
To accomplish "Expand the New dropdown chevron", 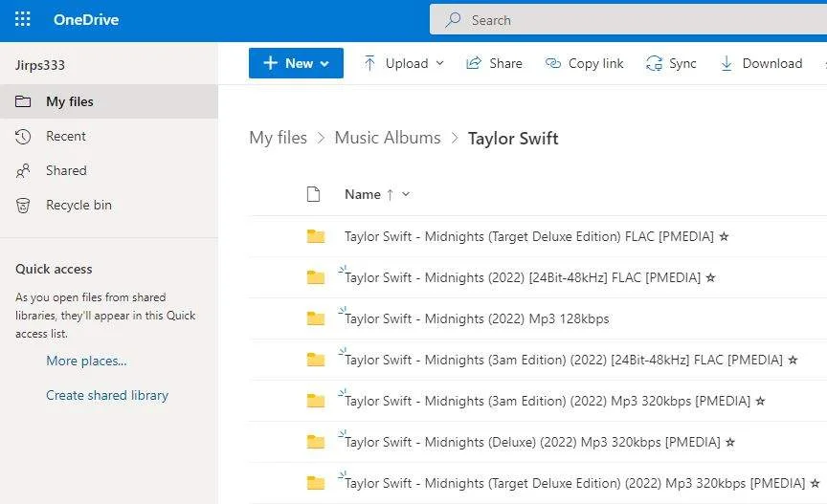I will pos(324,64).
